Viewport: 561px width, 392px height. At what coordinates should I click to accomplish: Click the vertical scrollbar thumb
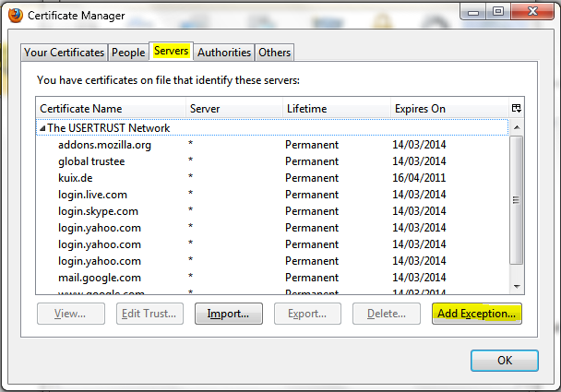(516, 200)
